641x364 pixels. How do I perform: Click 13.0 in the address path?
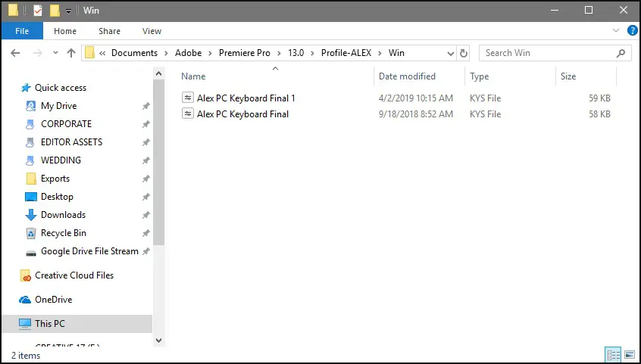click(296, 53)
